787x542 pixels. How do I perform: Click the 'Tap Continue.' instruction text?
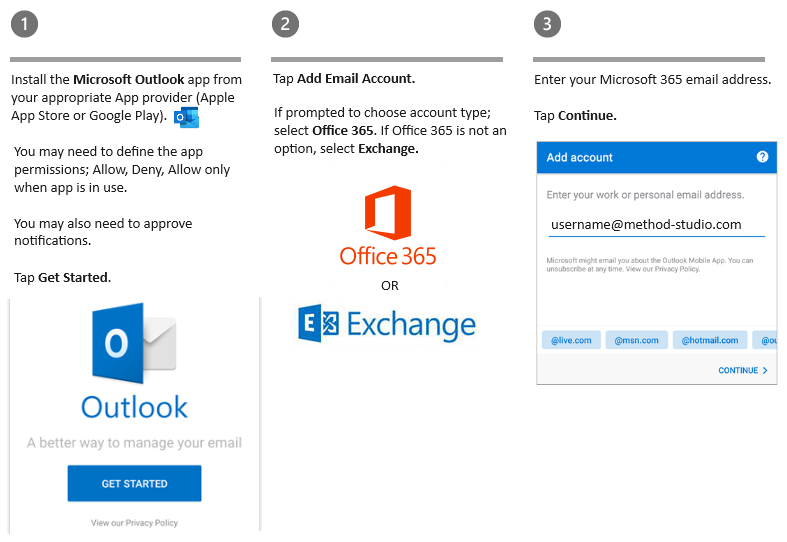pos(575,116)
